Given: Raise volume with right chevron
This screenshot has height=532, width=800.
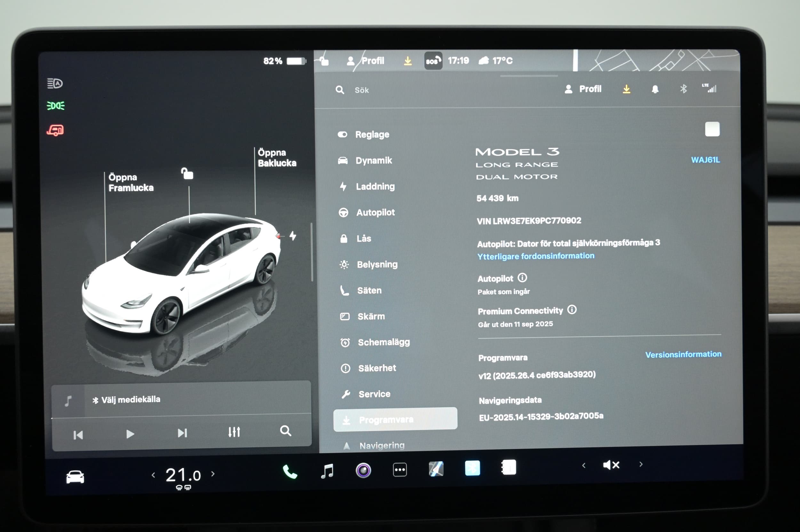Looking at the screenshot, I should pyautogui.click(x=641, y=464).
